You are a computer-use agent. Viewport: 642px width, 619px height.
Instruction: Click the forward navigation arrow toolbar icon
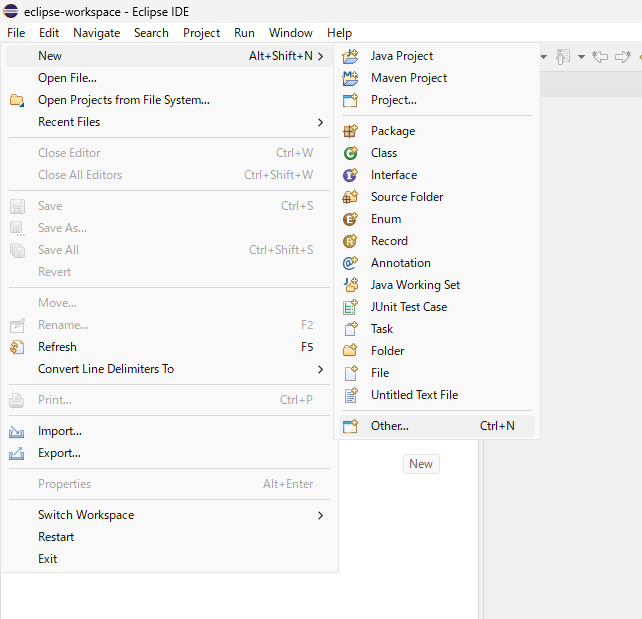623,56
